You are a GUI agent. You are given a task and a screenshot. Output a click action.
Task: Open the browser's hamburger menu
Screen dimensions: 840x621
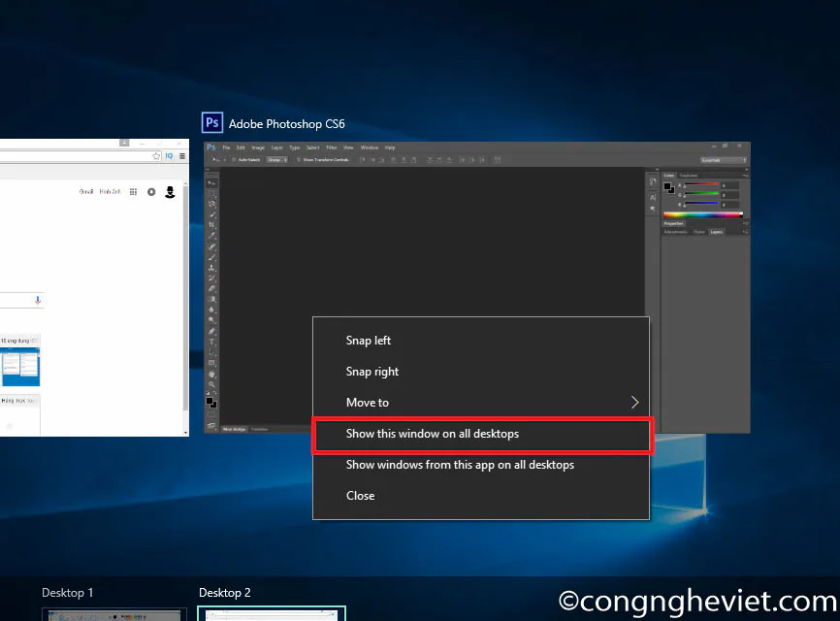tap(182, 156)
